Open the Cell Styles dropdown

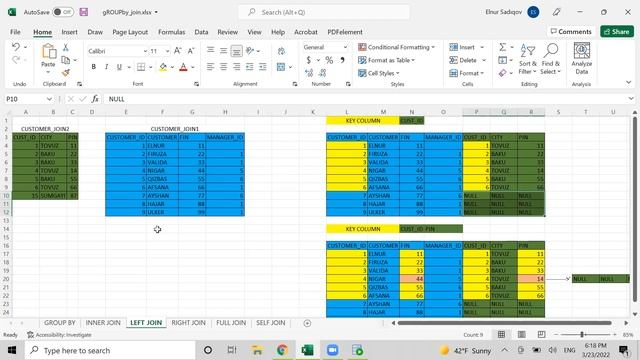coord(379,73)
